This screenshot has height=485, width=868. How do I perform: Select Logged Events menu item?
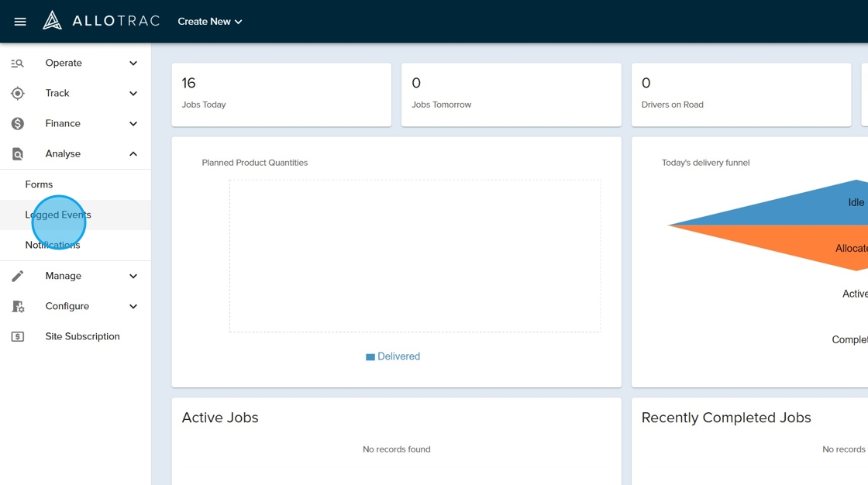coord(58,215)
